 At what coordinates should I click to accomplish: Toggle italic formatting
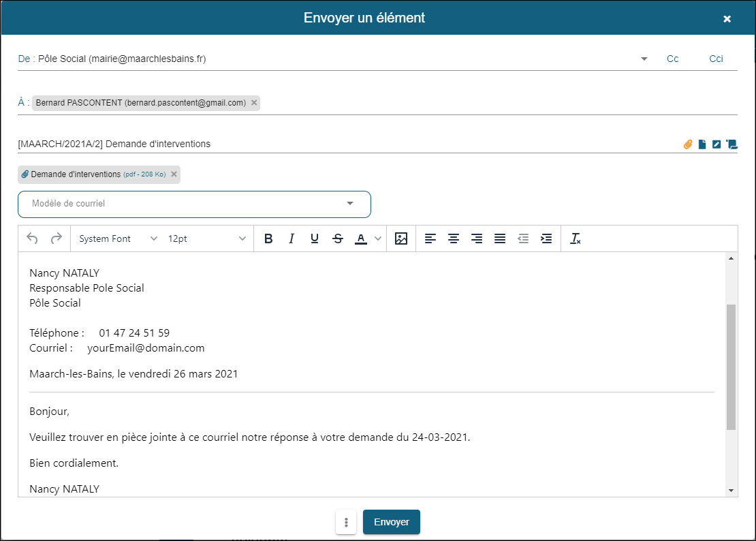point(292,238)
